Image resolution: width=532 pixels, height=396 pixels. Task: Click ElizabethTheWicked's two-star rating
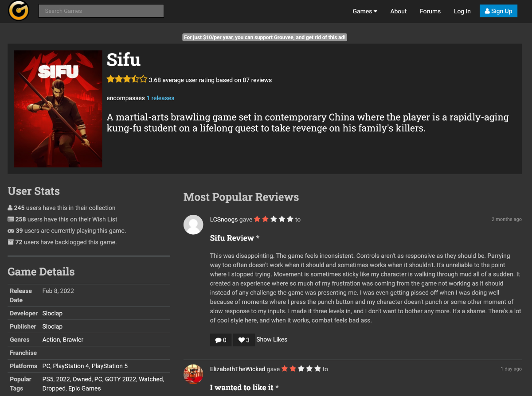tap(301, 369)
